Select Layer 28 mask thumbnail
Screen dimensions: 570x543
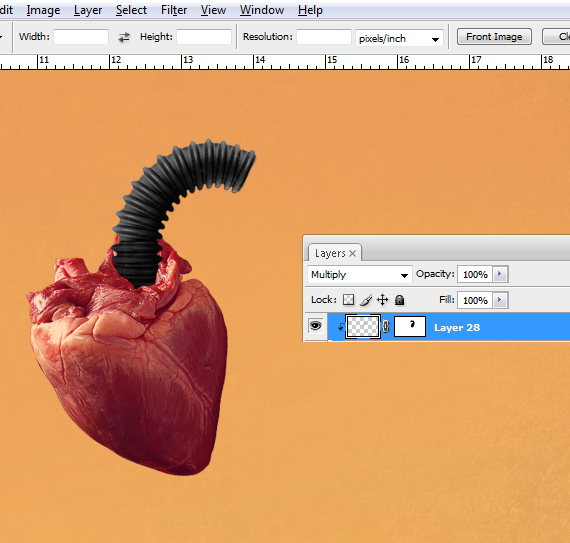(410, 327)
